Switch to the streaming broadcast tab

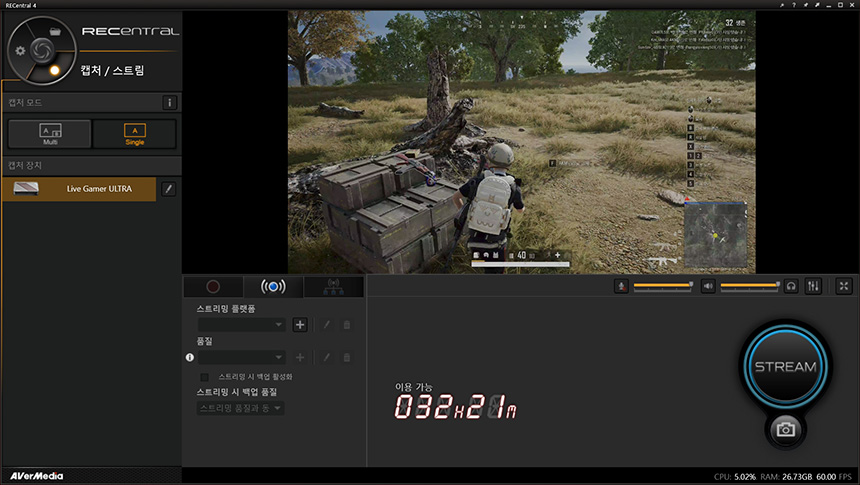[x=273, y=286]
